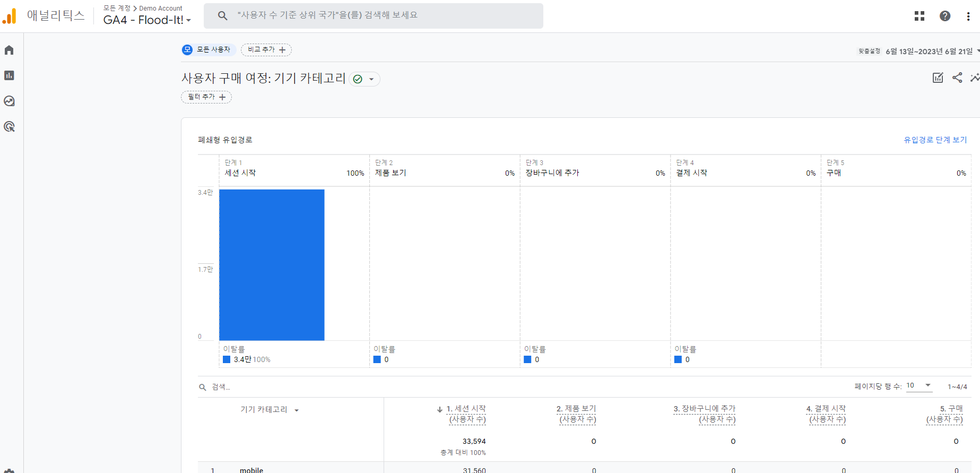Viewport: 980px width, 473px height.
Task: Open the Advertising icon in the sidebar
Action: click(x=9, y=126)
